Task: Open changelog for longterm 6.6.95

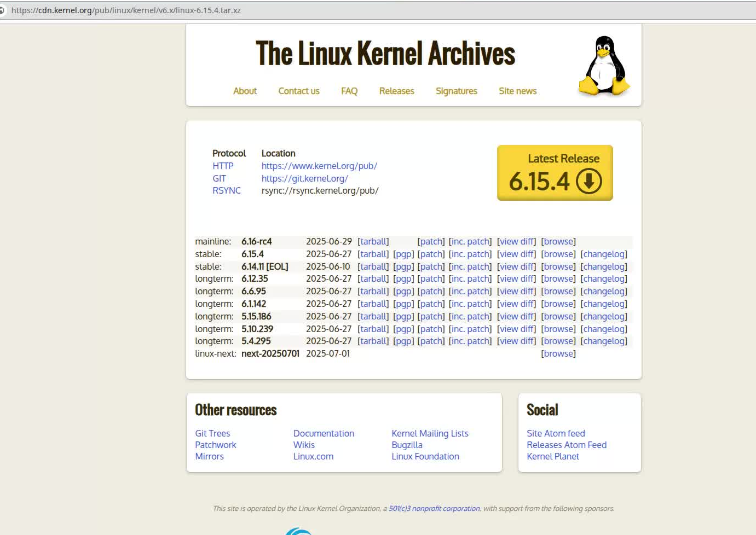Action: click(604, 291)
